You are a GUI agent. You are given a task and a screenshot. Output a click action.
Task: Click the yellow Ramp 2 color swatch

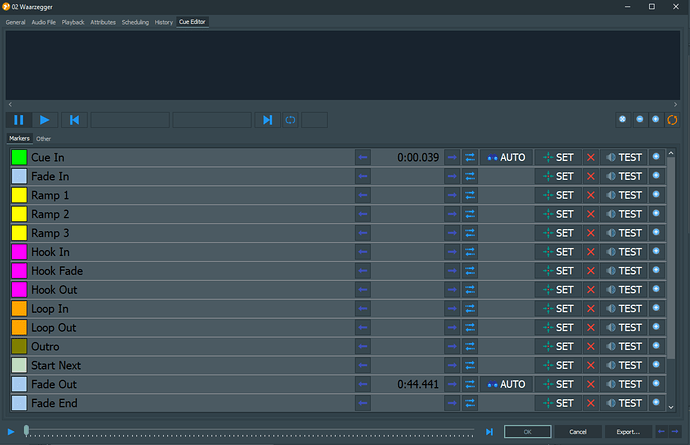[19, 214]
